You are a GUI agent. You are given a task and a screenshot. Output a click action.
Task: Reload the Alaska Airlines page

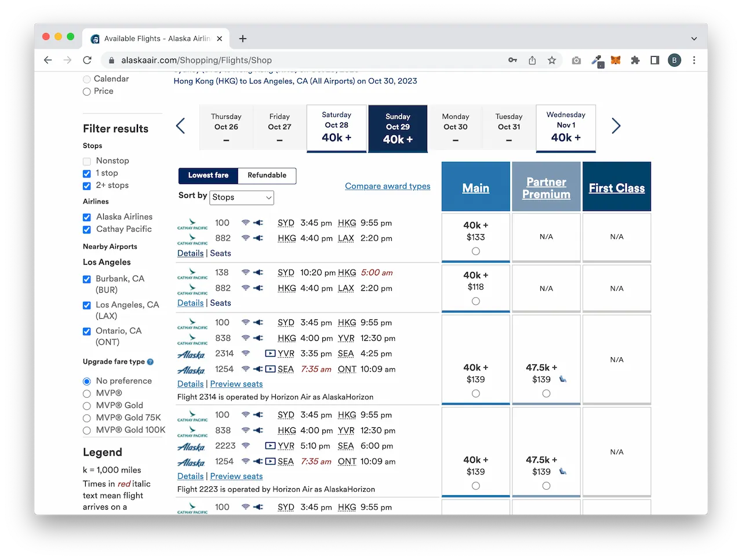pyautogui.click(x=87, y=60)
